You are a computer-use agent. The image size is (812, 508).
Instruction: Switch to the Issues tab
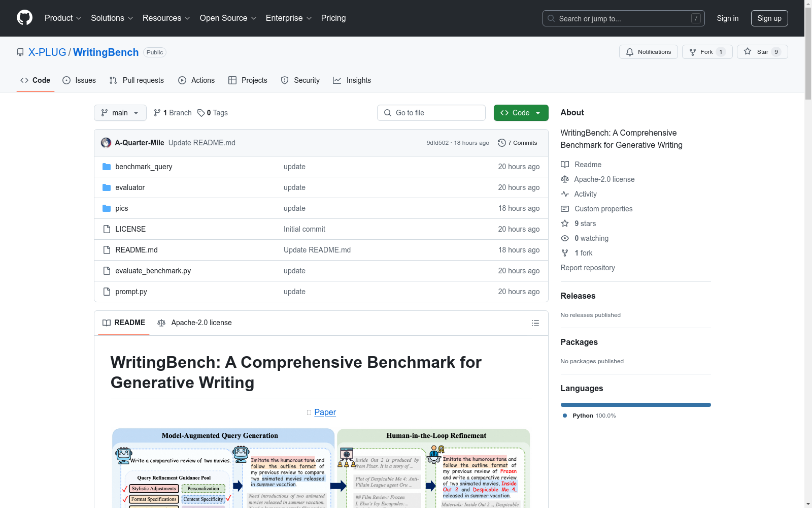pos(79,80)
